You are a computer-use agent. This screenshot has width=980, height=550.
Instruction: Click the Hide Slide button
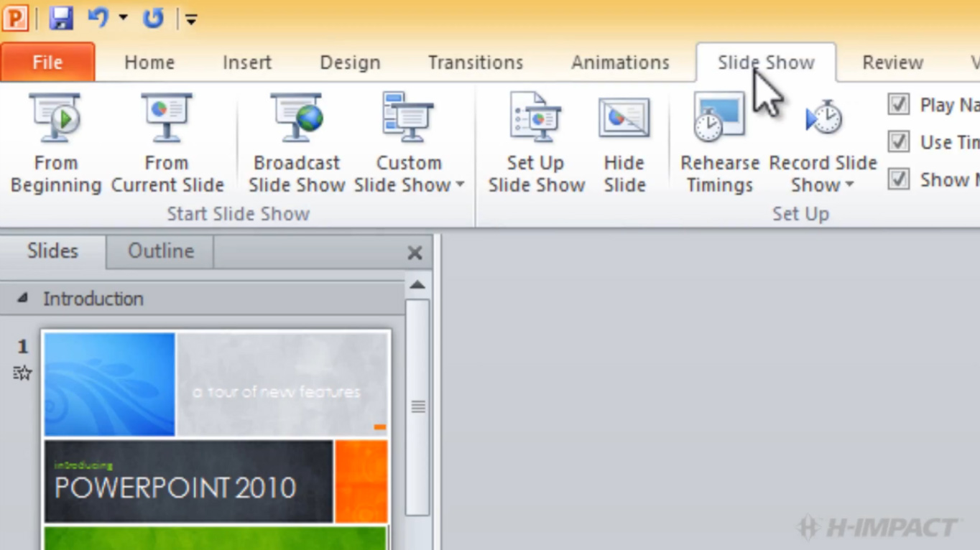[624, 143]
